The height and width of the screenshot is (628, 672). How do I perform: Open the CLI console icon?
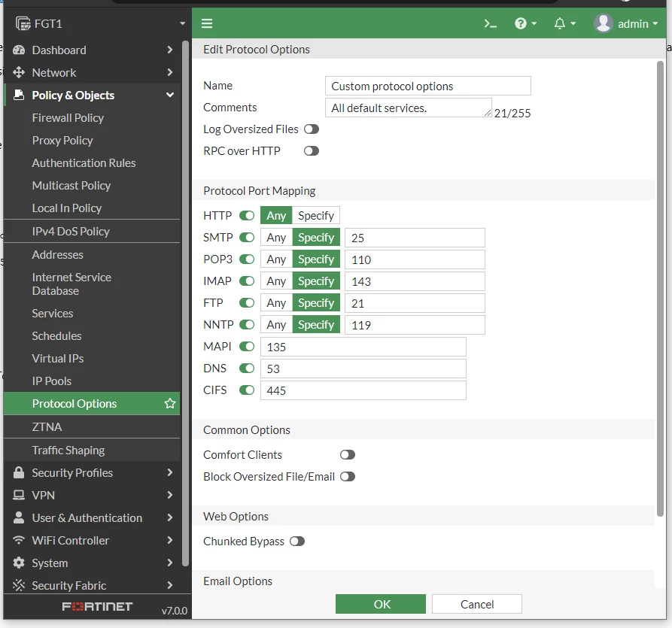pos(490,23)
